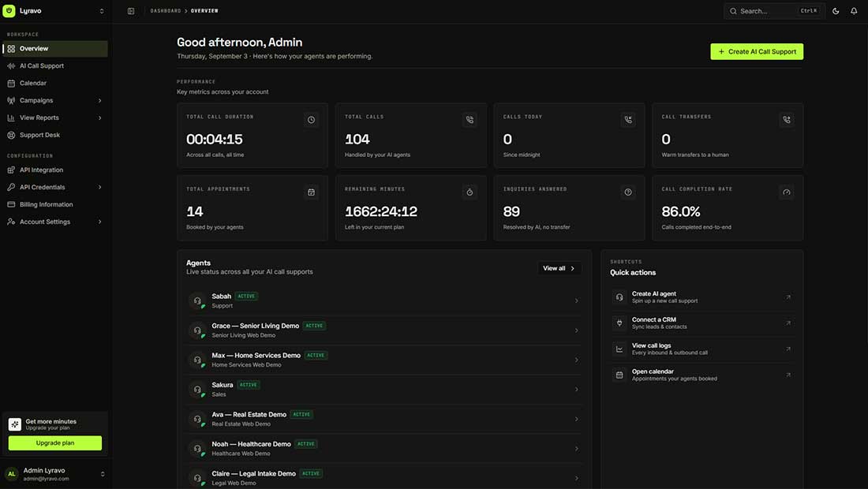
Task: Open Support Desk in the sidebar
Action: pos(54,135)
